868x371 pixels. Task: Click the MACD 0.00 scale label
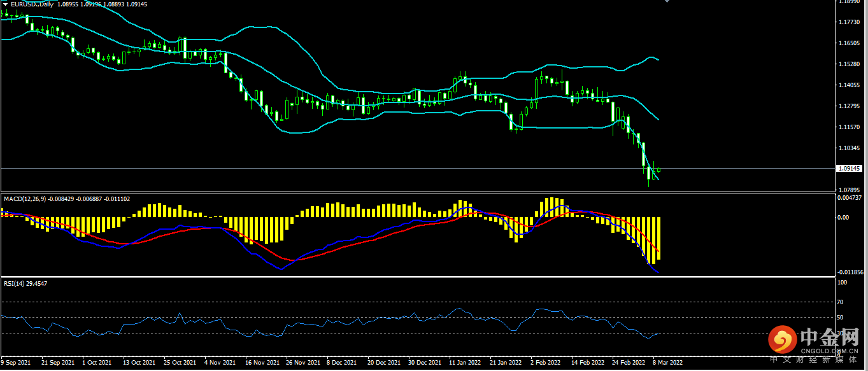[x=842, y=218]
